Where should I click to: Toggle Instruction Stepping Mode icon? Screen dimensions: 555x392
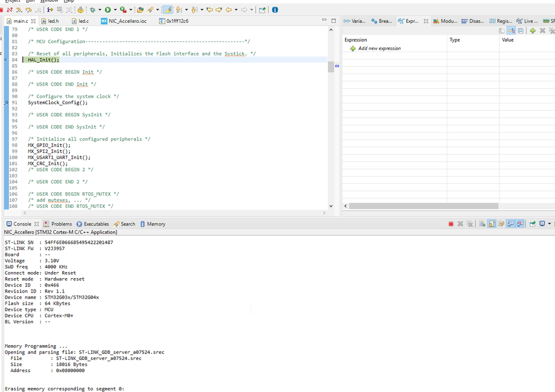pos(50,9)
